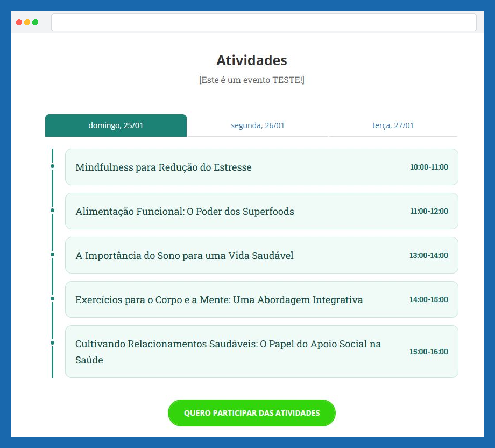Click the timeline dot beside Exercícios para o Corpo
This screenshot has width=495, height=448.
[52, 299]
